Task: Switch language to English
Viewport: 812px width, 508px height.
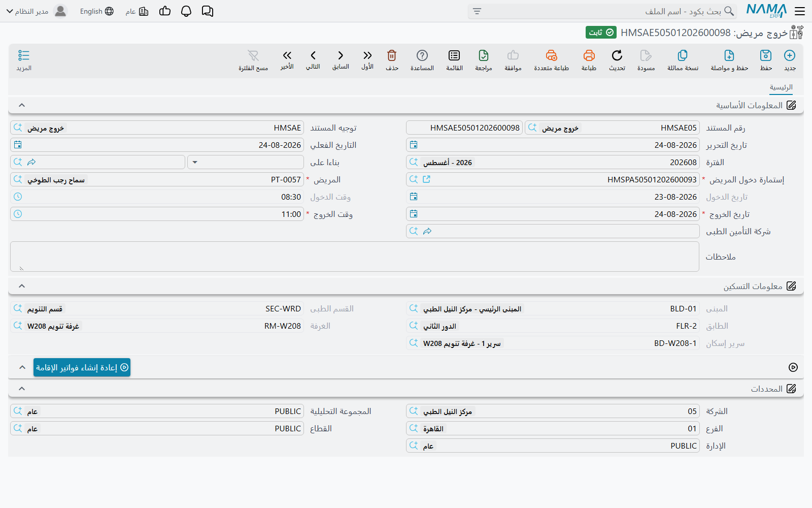Action: (96, 11)
